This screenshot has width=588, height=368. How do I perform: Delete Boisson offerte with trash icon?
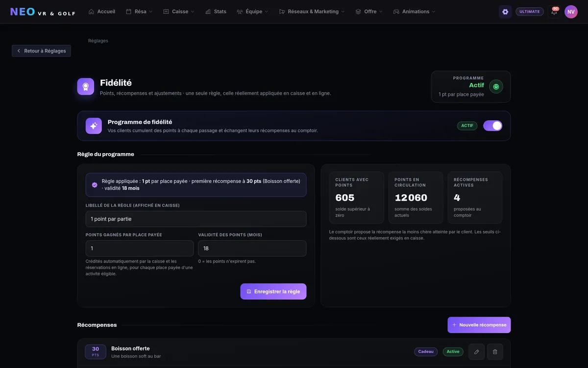point(495,352)
